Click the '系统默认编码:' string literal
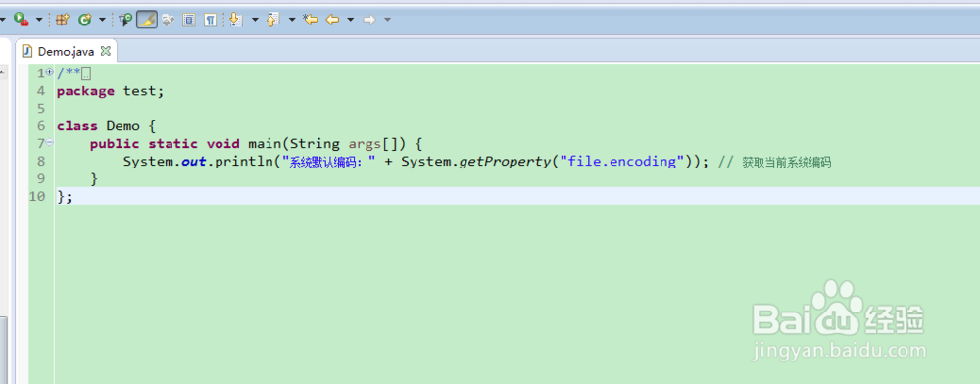Screen dimensions: 980x384 click(x=328, y=162)
